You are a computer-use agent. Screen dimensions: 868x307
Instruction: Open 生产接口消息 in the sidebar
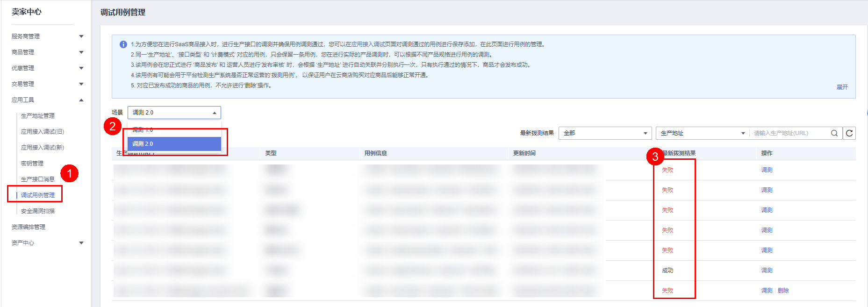38,179
